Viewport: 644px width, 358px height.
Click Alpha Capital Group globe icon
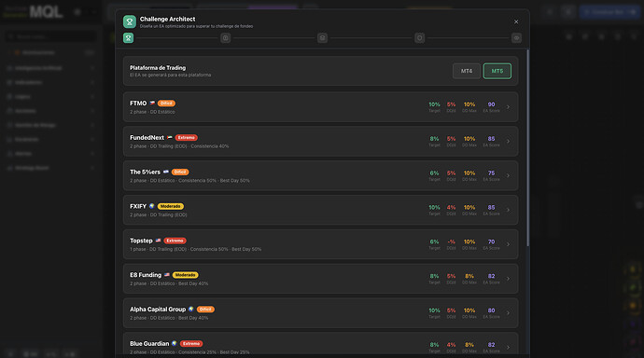pyautogui.click(x=191, y=310)
